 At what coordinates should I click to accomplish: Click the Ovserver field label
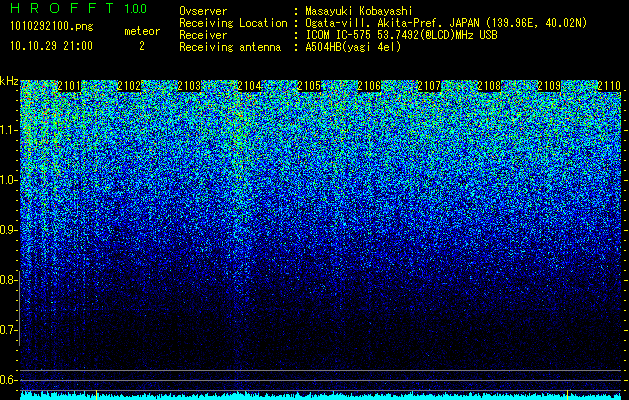coord(203,11)
